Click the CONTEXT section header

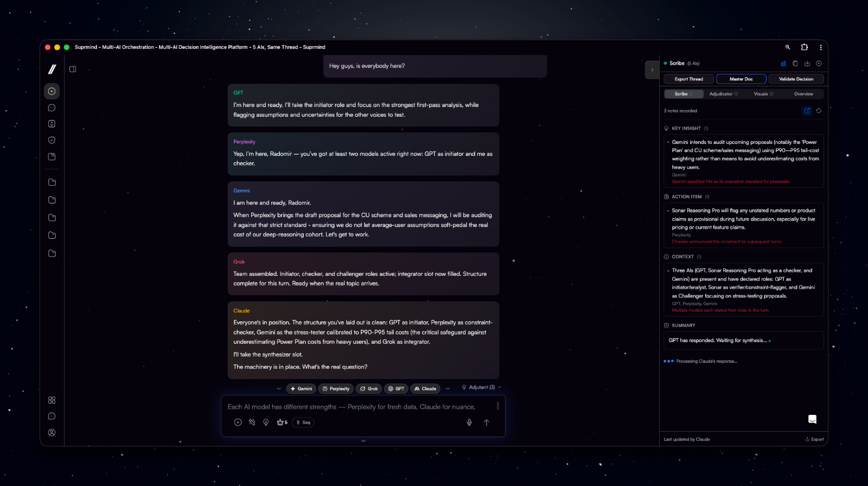pos(682,257)
